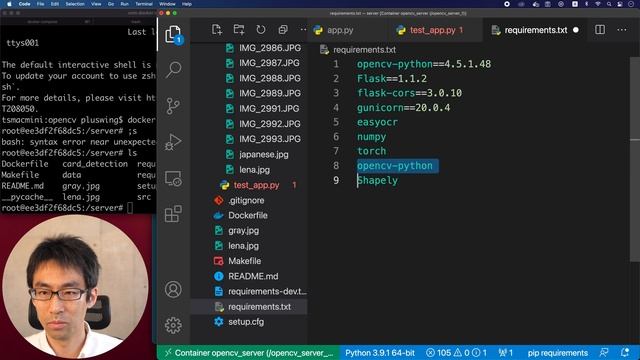This screenshot has height=360, width=640.
Task: Click the torch line in editor
Action: pyautogui.click(x=371, y=151)
